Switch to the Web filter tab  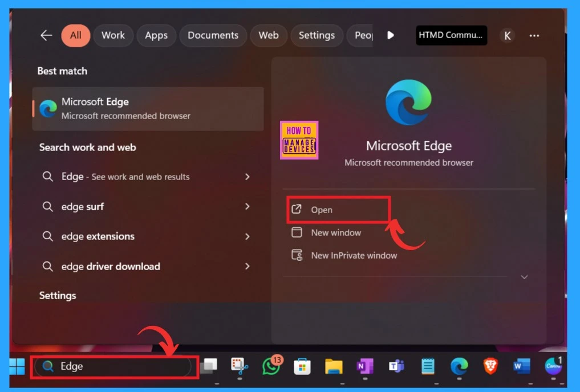click(x=269, y=35)
